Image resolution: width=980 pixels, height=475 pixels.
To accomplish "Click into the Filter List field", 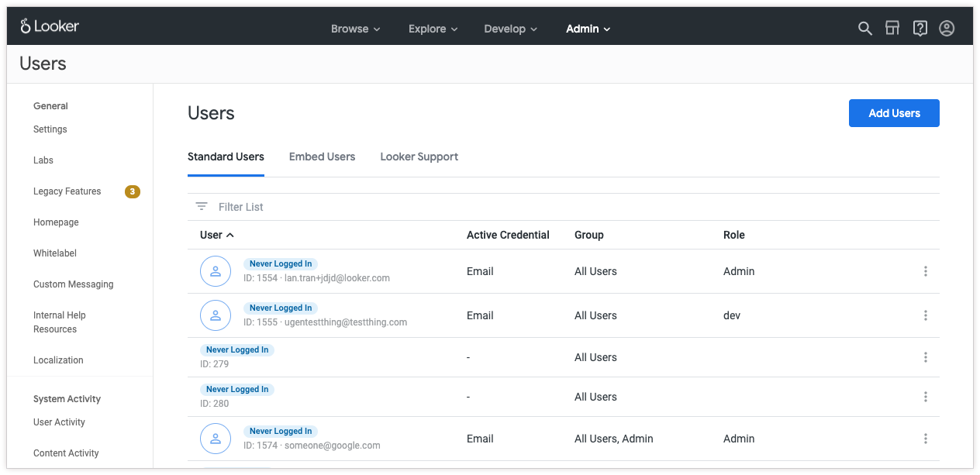I will (465, 207).
